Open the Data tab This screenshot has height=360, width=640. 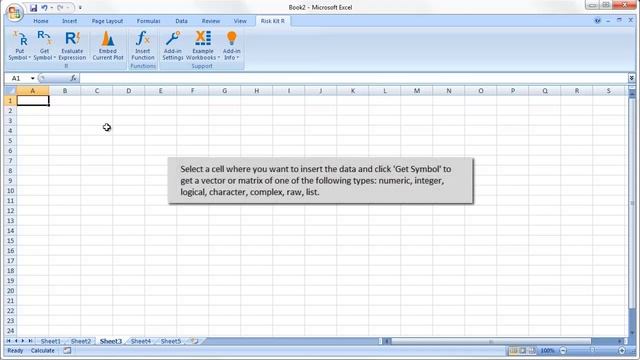pyautogui.click(x=182, y=21)
